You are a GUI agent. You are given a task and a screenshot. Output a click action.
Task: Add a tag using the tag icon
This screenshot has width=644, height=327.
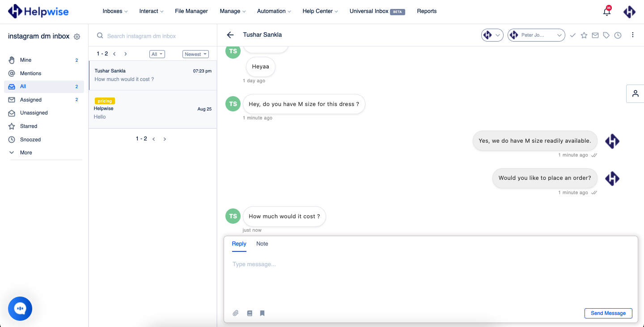[x=606, y=34]
